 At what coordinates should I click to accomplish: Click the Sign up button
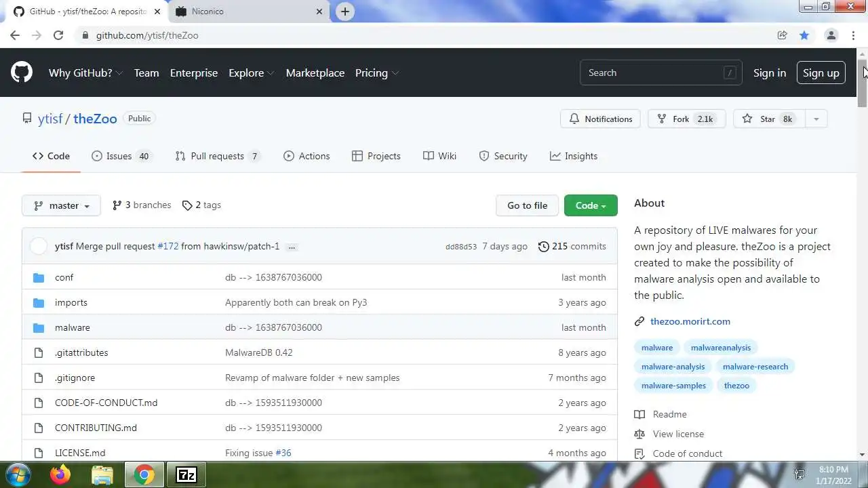tap(821, 73)
